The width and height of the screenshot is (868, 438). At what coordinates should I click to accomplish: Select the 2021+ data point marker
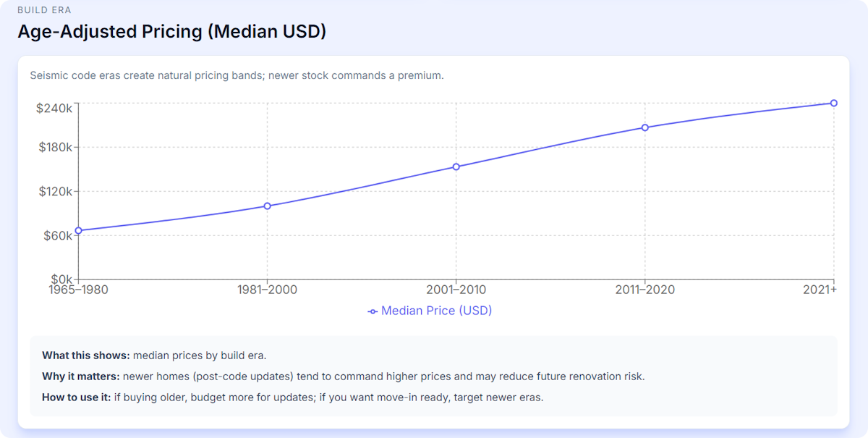tap(833, 103)
